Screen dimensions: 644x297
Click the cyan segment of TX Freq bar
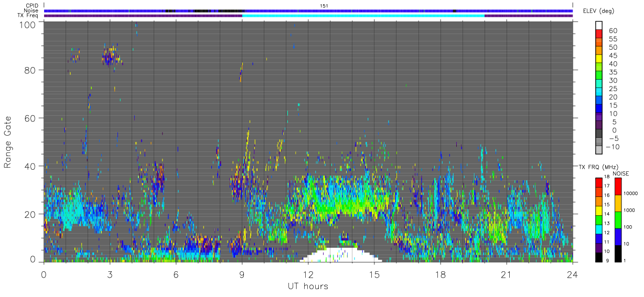(x=363, y=16)
